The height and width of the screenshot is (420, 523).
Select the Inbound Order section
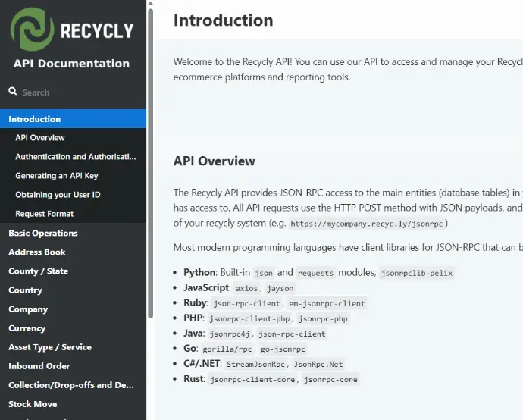click(39, 366)
